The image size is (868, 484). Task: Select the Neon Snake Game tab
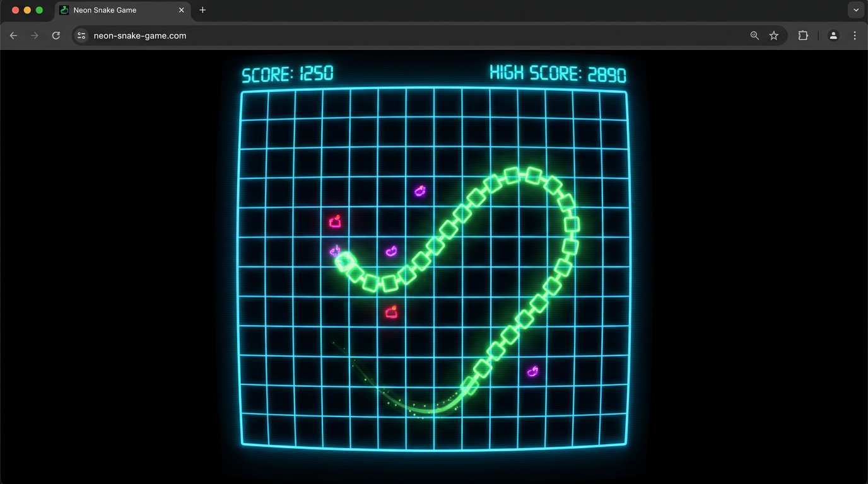122,10
